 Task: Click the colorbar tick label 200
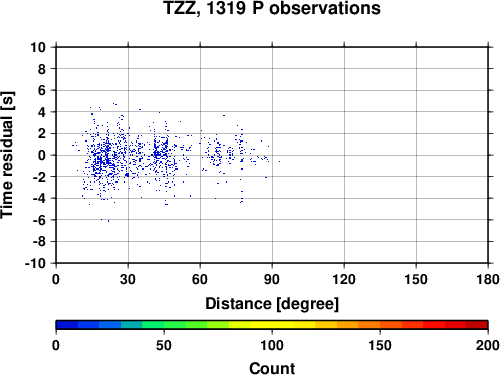487,345
